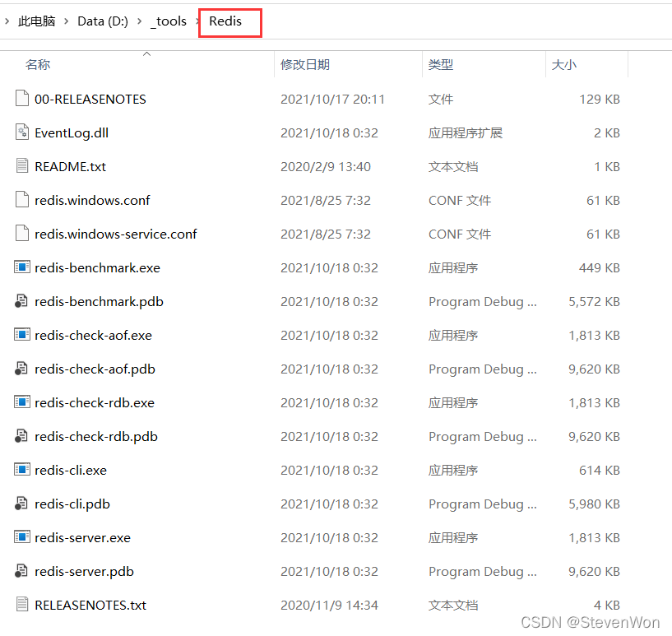The image size is (672, 636).
Task: Select the redis-benchmark.exe icon
Action: pyautogui.click(x=22, y=267)
